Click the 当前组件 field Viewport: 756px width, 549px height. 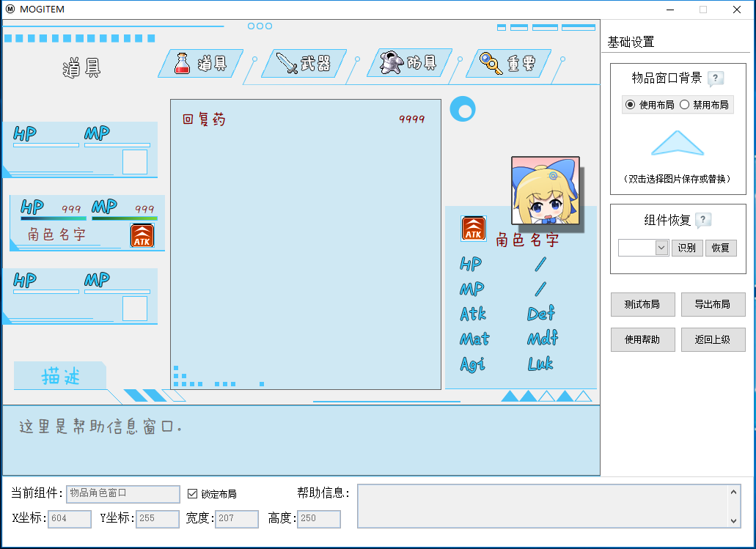click(123, 493)
